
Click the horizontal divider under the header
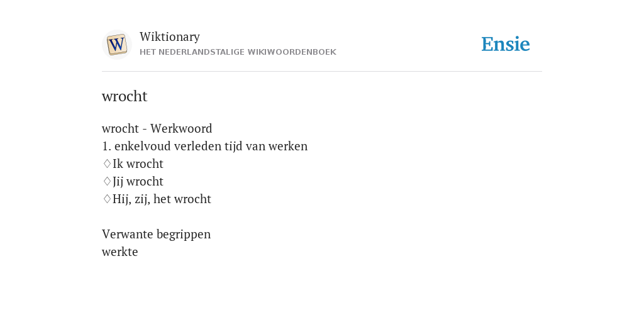click(322, 72)
